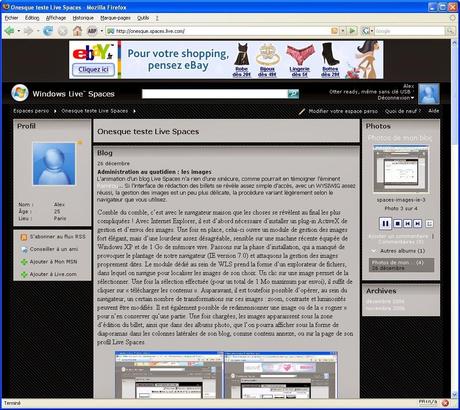Click the S'abonner au flux RSS link
The width and height of the screenshot is (460, 410).
[58, 237]
